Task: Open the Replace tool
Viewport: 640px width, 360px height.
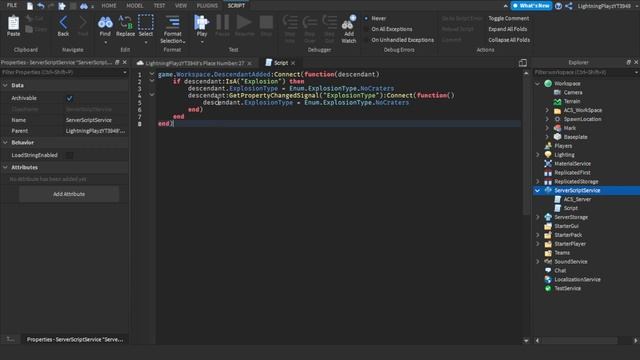Action: [x=125, y=26]
